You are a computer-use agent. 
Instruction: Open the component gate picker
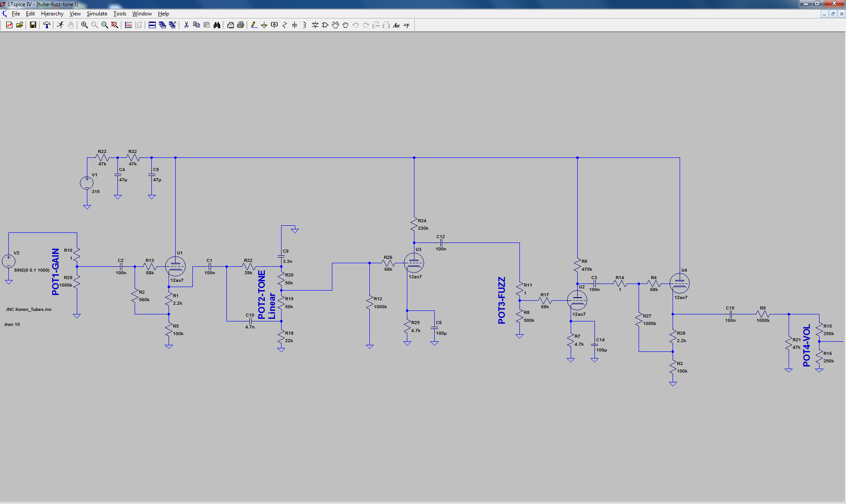point(325,25)
